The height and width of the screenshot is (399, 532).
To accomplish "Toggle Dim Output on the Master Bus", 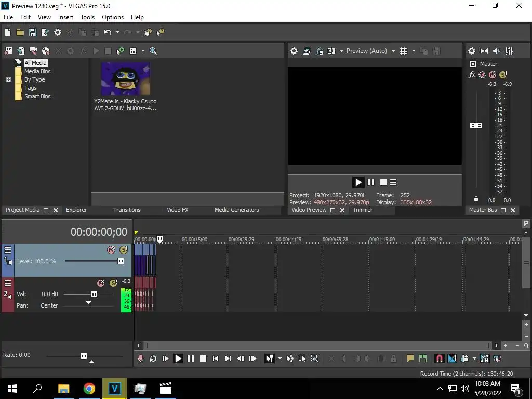I will click(x=496, y=51).
